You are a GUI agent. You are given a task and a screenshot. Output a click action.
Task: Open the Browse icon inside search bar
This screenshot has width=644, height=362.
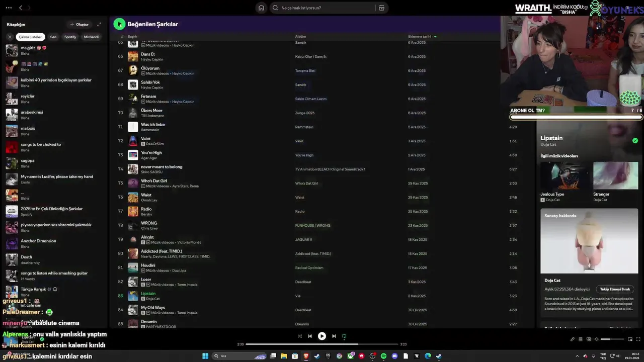[381, 8]
